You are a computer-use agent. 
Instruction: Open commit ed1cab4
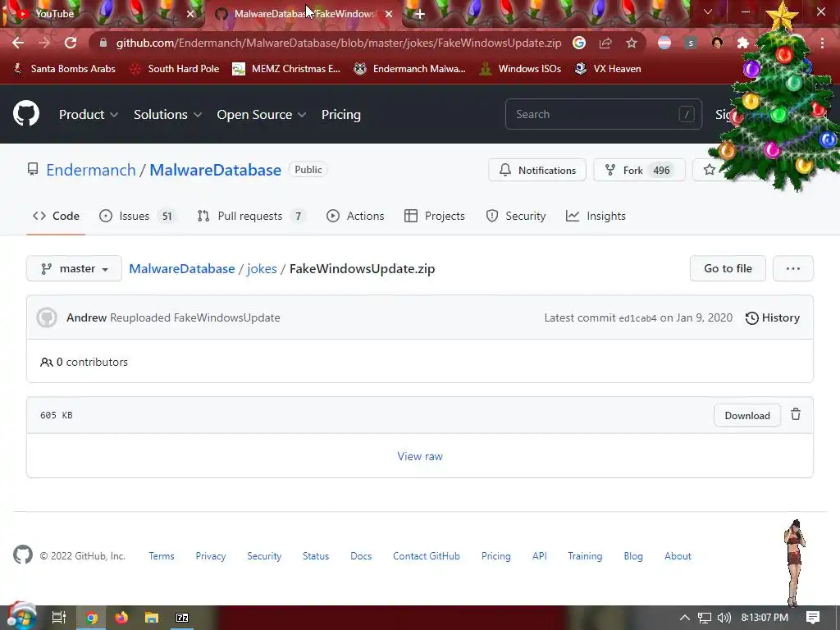(x=637, y=318)
